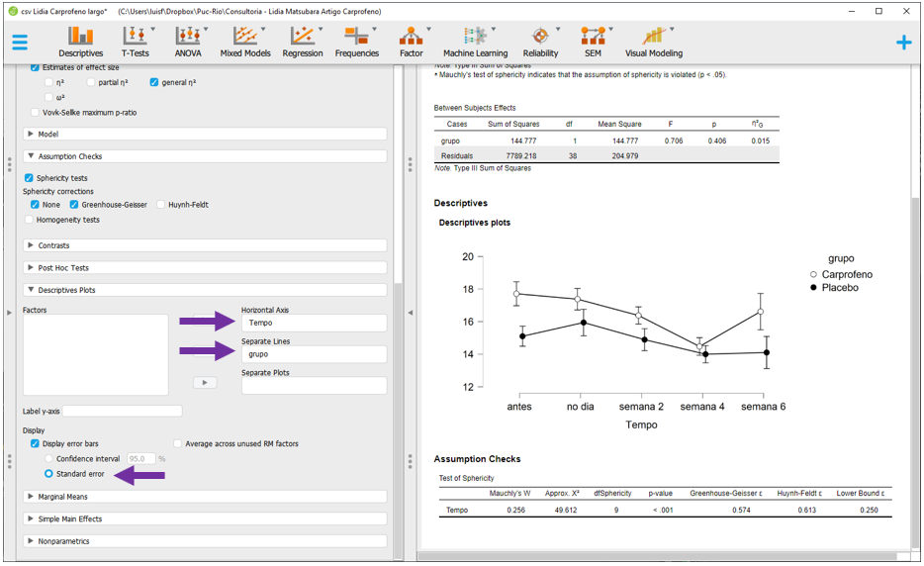Open the T-Tests analysis menu

[136, 41]
